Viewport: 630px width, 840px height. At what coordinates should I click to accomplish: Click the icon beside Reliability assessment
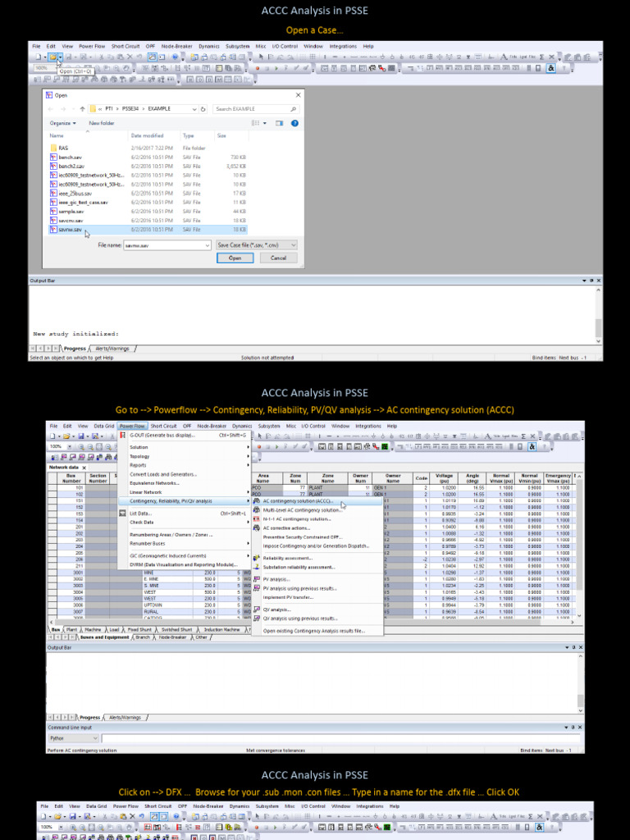point(257,558)
